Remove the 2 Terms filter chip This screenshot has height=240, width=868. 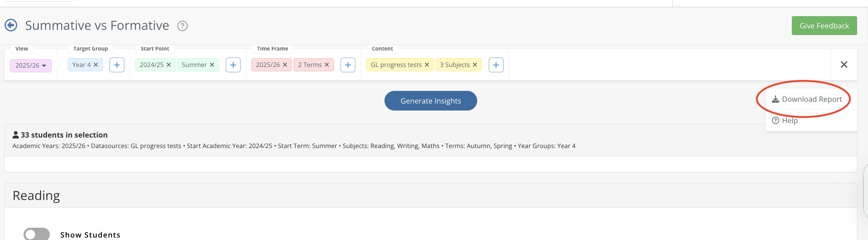[327, 65]
